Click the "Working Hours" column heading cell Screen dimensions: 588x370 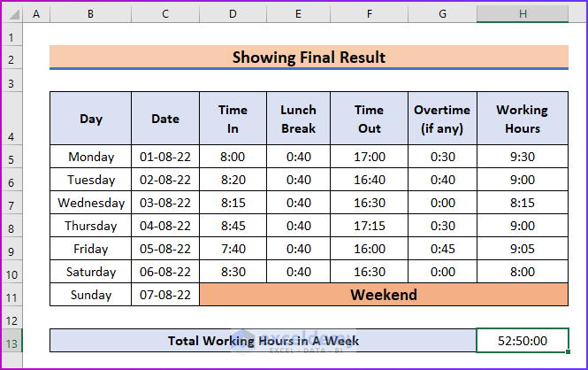[x=523, y=119]
